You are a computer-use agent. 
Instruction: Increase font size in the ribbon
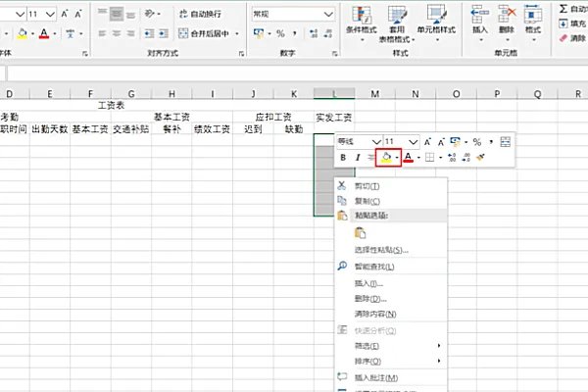[65, 15]
